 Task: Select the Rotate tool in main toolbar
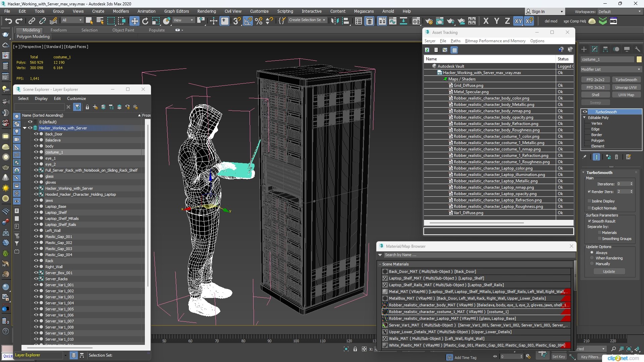coord(145,21)
